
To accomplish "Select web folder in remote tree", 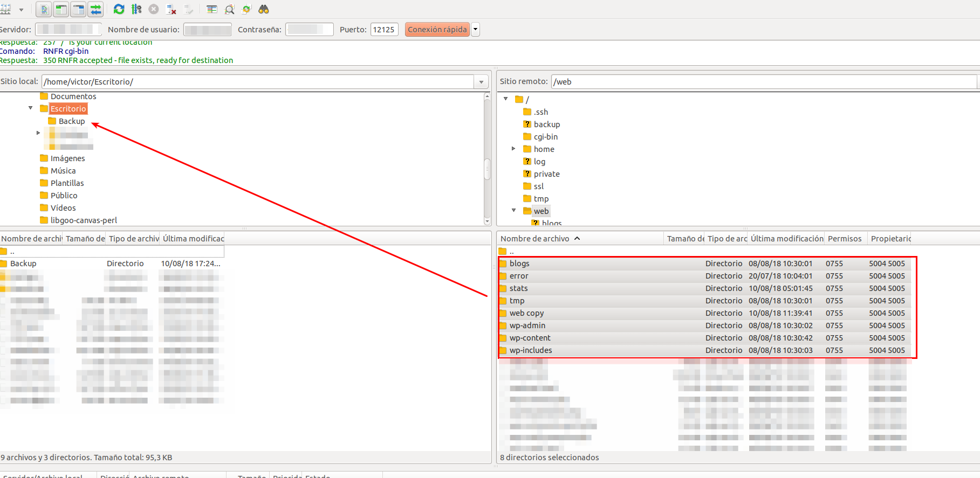I will point(541,211).
